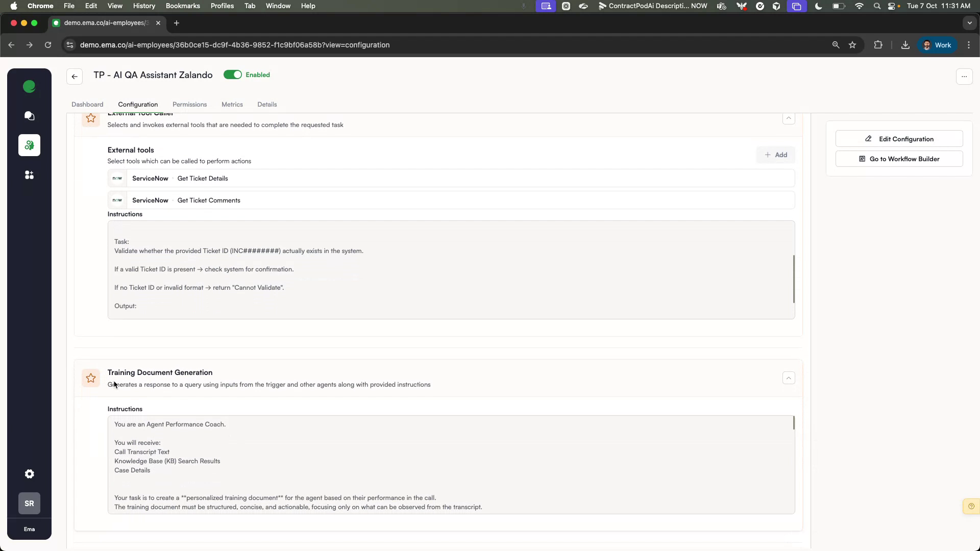Disable the Enabled toggle for TP assistant
This screenshot has height=551, width=980.
[233, 74]
